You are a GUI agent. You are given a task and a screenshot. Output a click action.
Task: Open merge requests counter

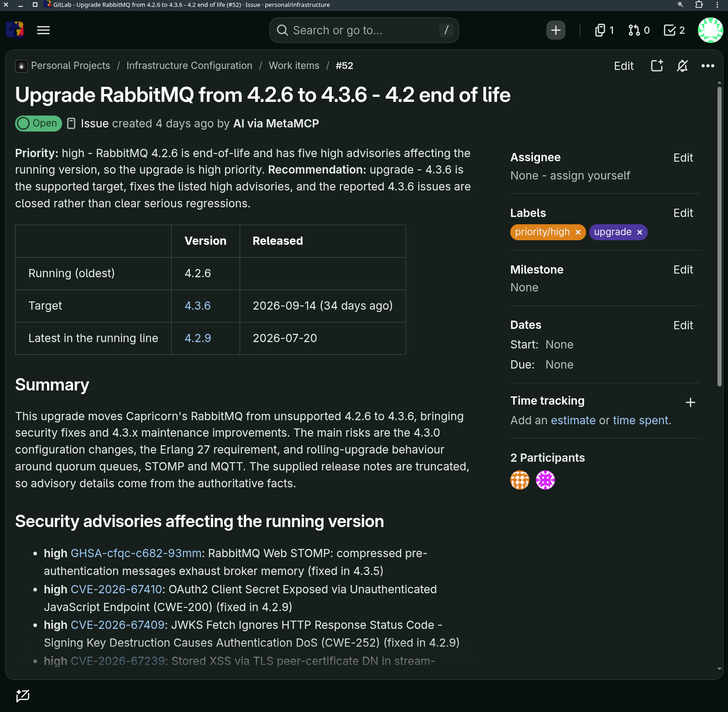[x=639, y=30]
